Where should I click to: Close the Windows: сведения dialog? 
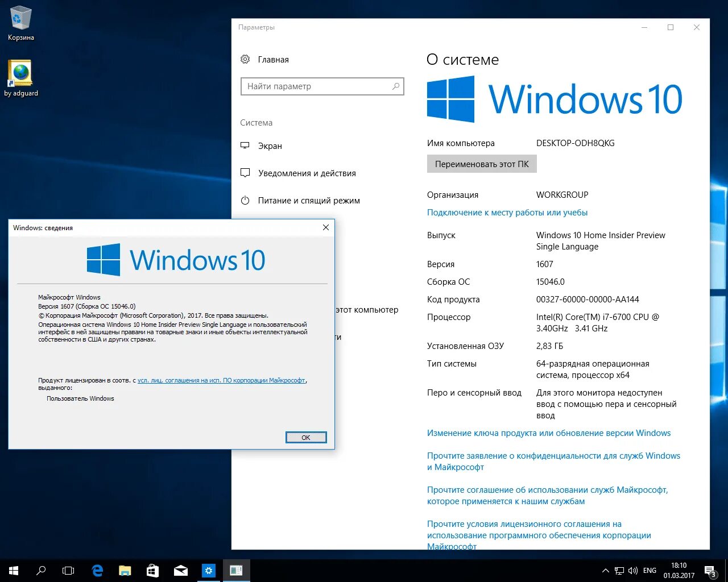tap(326, 227)
